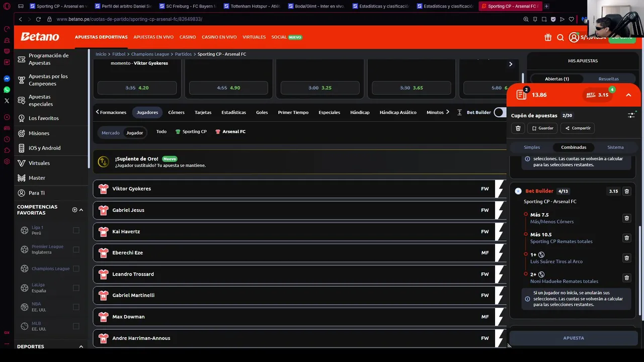Check the Champions League favorites checkbox

(x=76, y=268)
